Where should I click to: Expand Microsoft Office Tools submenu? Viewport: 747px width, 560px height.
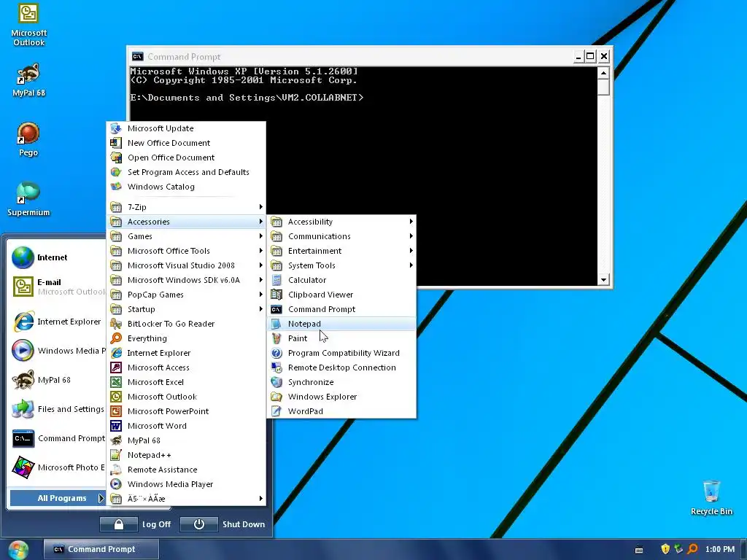tap(186, 251)
